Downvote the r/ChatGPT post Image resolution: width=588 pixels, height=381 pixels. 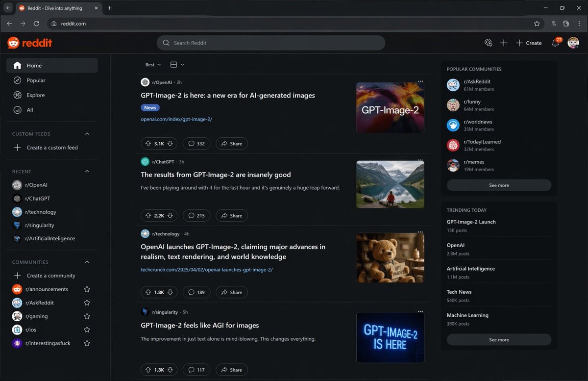coord(170,216)
